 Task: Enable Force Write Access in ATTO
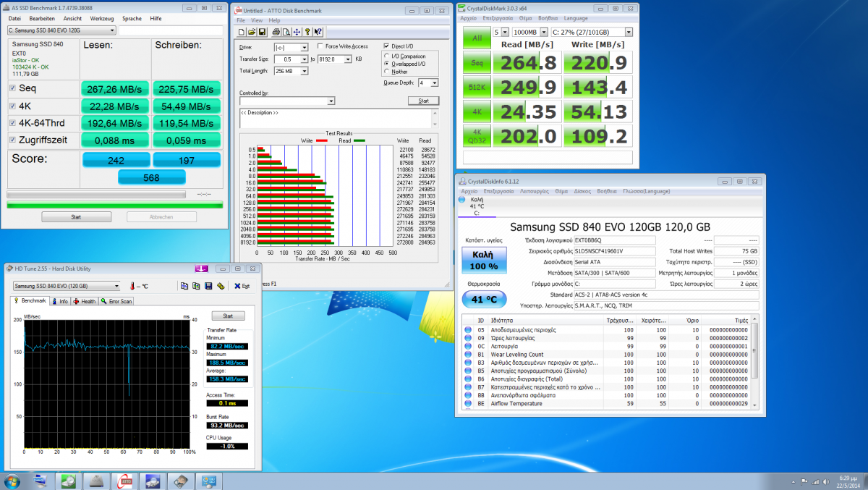click(320, 46)
